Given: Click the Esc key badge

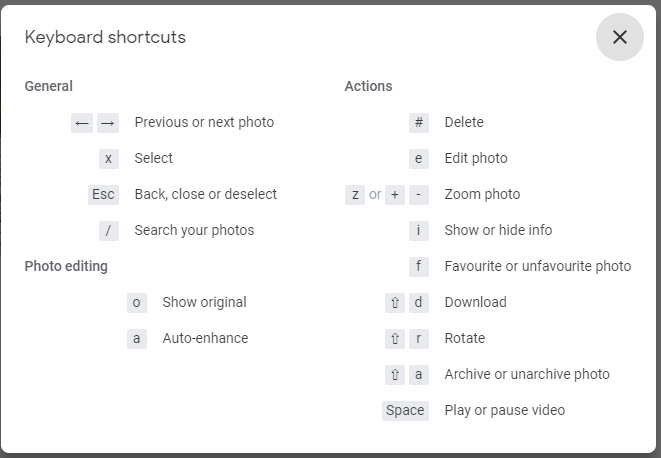Looking at the screenshot, I should [x=103, y=195].
